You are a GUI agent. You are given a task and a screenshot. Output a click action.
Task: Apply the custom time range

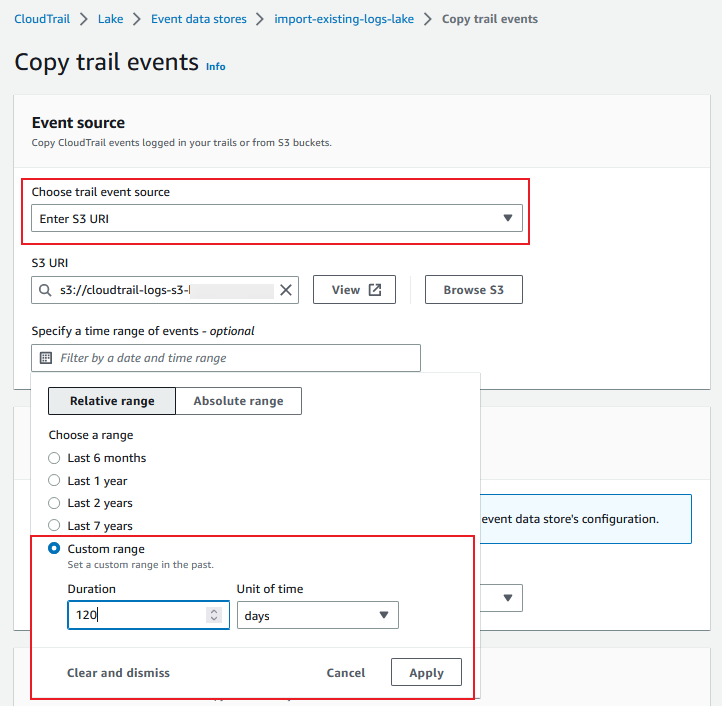pos(426,672)
